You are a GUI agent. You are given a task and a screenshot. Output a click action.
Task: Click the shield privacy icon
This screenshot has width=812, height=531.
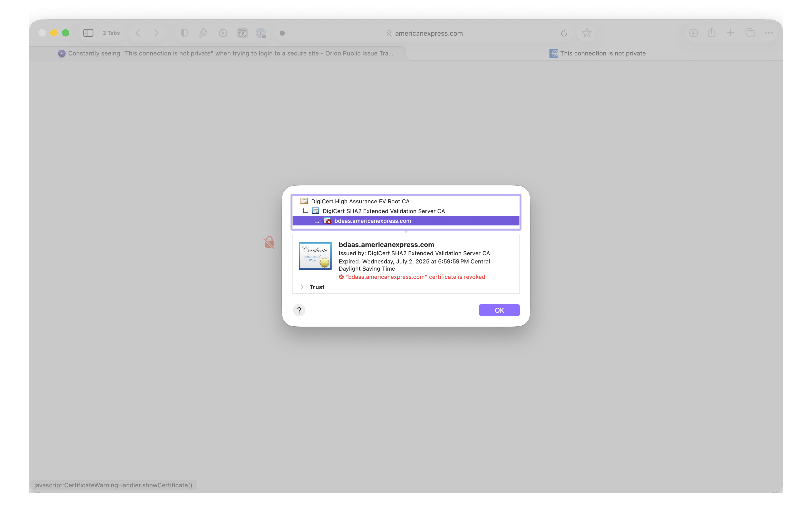[184, 33]
